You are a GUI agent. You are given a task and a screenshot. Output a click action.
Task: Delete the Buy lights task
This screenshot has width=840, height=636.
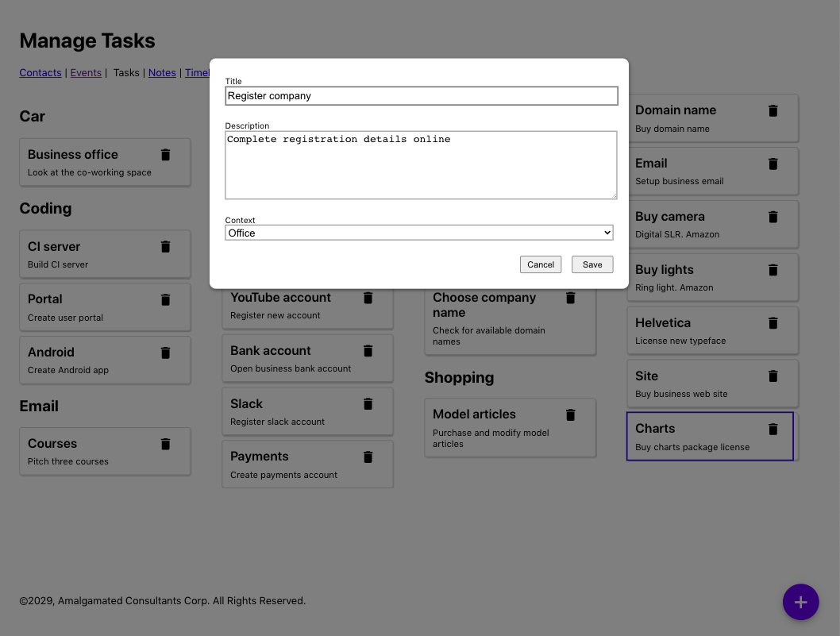(x=773, y=270)
